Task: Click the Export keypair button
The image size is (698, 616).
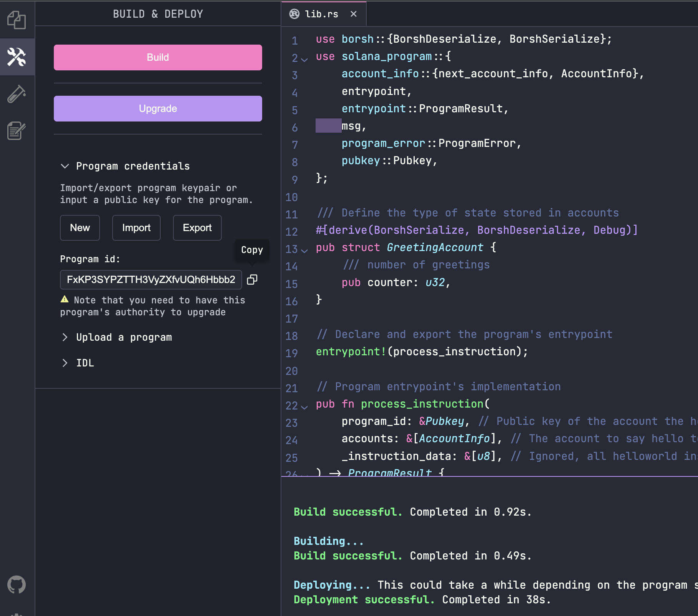Action: (197, 228)
